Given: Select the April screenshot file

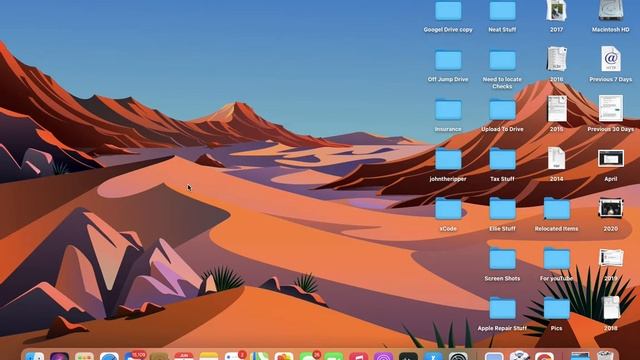Looking at the screenshot, I should click(x=611, y=158).
